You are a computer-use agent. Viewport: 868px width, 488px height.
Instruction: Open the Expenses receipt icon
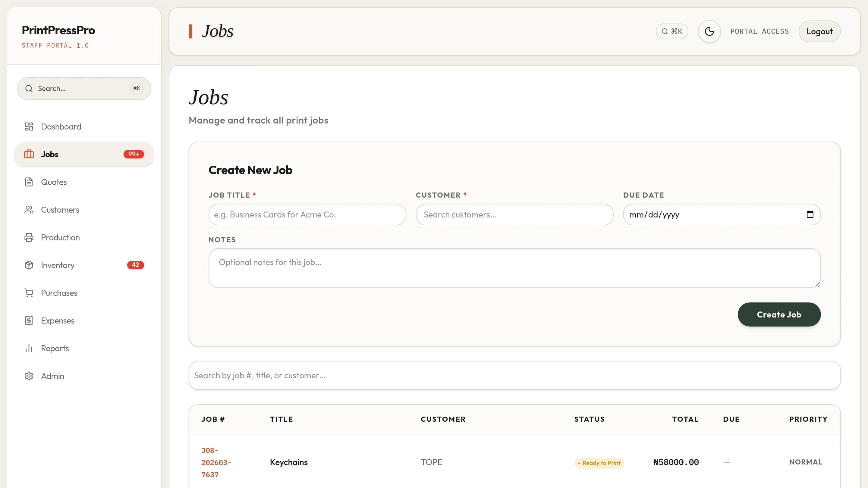coord(29,320)
